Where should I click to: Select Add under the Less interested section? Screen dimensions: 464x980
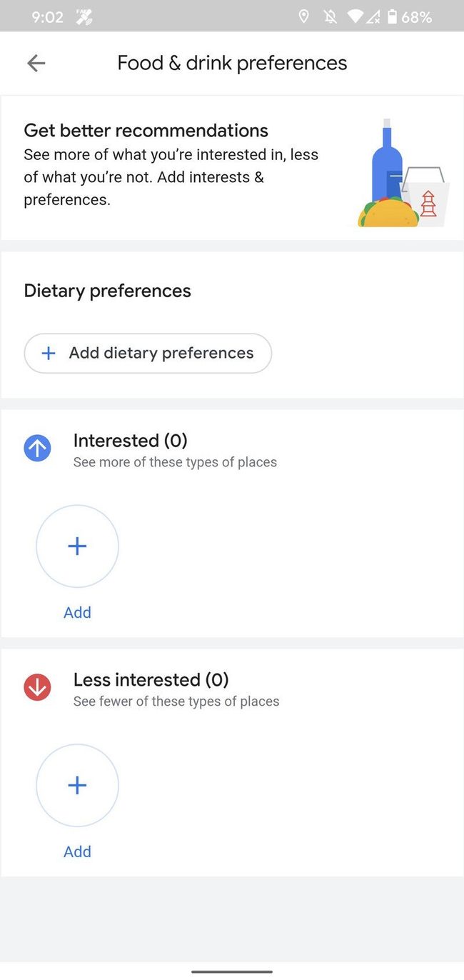77,851
